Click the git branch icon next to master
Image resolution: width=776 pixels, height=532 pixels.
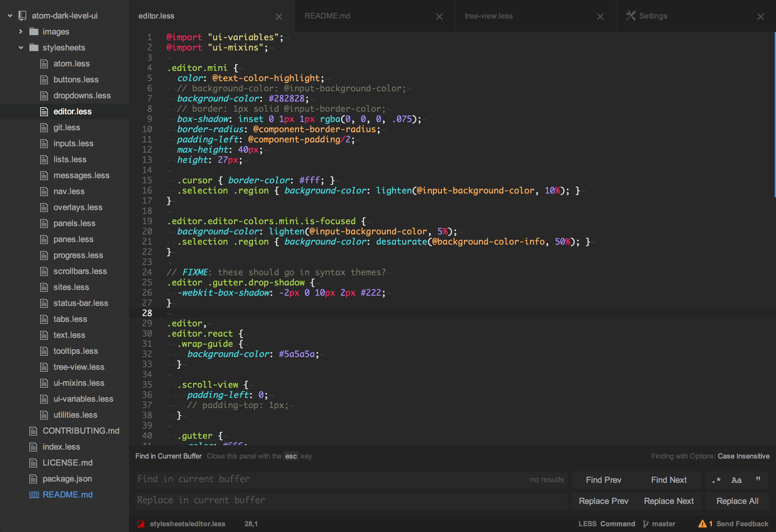tap(646, 524)
